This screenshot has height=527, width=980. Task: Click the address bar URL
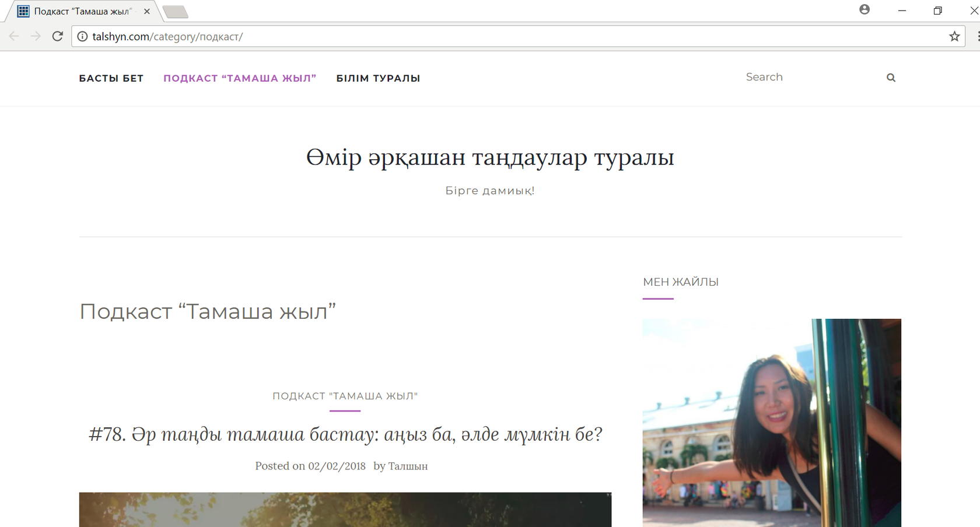(167, 36)
